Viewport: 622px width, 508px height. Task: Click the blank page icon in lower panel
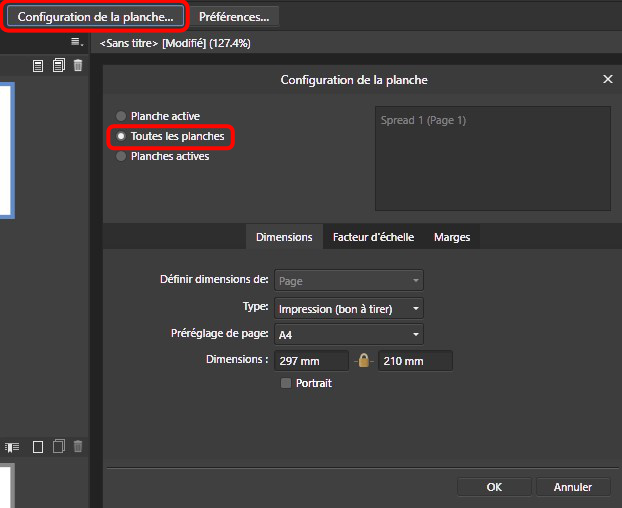[x=38, y=447]
